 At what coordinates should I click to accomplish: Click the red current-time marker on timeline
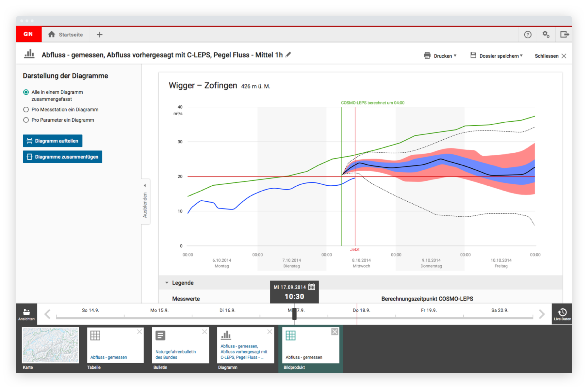coord(357,314)
